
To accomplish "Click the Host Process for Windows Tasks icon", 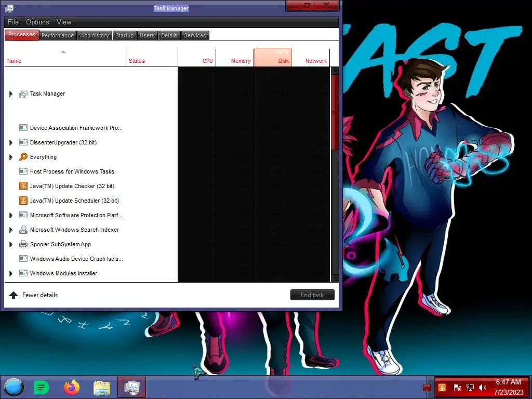I will pyautogui.click(x=23, y=171).
